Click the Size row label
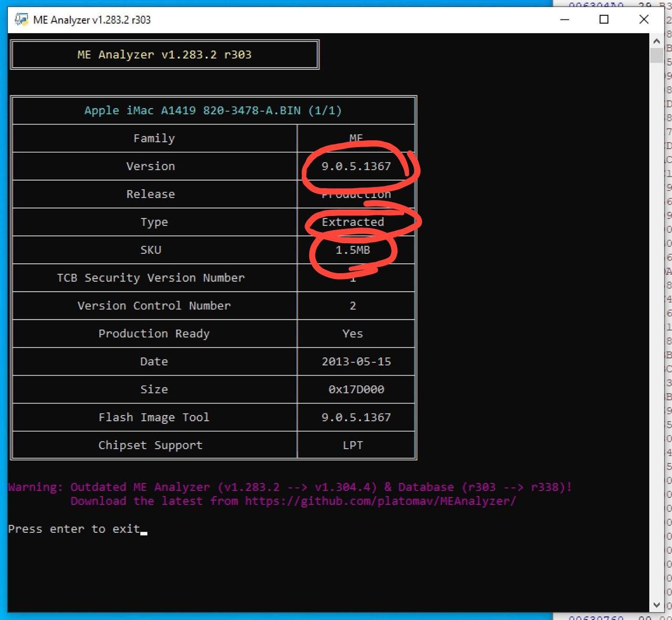The width and height of the screenshot is (672, 620). [x=154, y=389]
